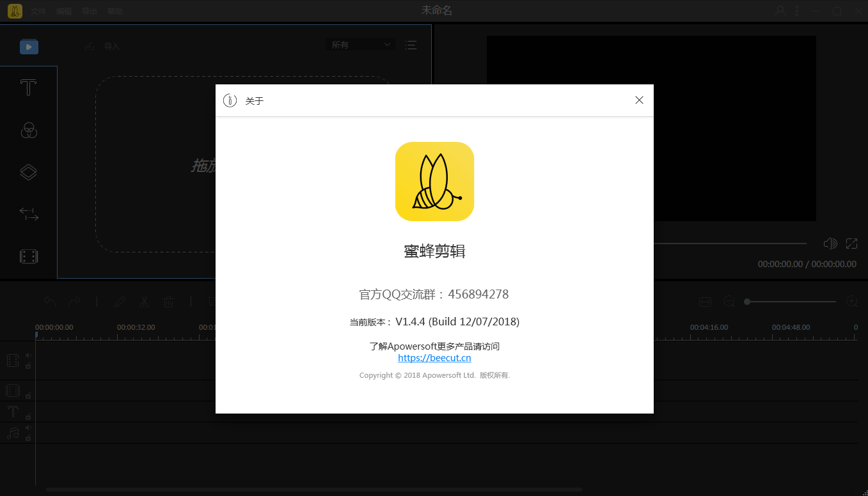Viewport: 868px width, 496px height.
Task: Open the 帮助 menu in main window
Action: coord(115,12)
